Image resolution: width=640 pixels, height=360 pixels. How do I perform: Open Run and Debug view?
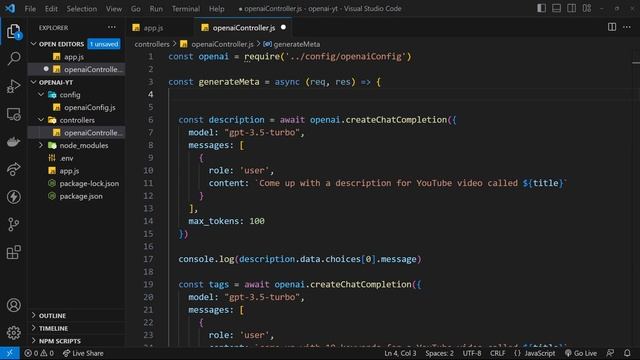[13, 86]
